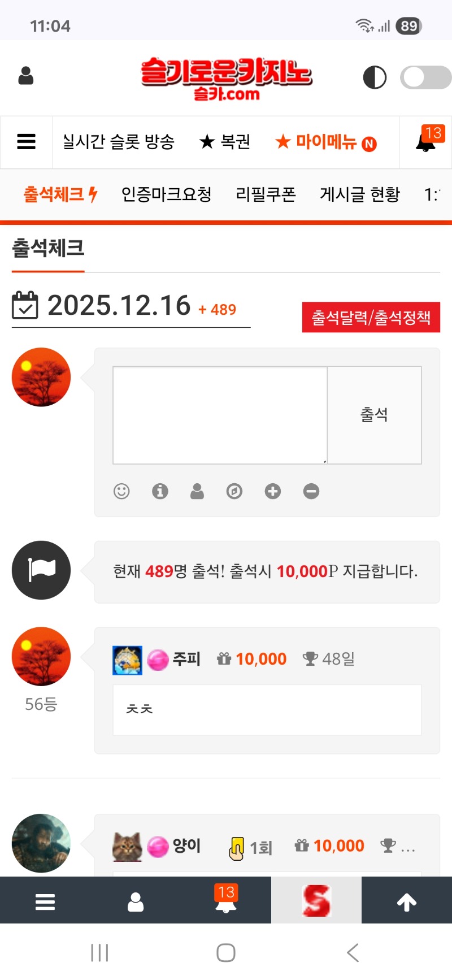Focus the attendance message text box
Screen dimensions: 452x980
pyautogui.click(x=220, y=415)
